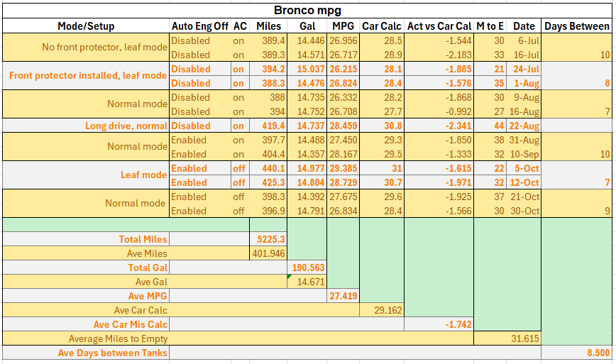This screenshot has width=616, height=364.
Task: Select the value 8.500
Action: pos(576,353)
